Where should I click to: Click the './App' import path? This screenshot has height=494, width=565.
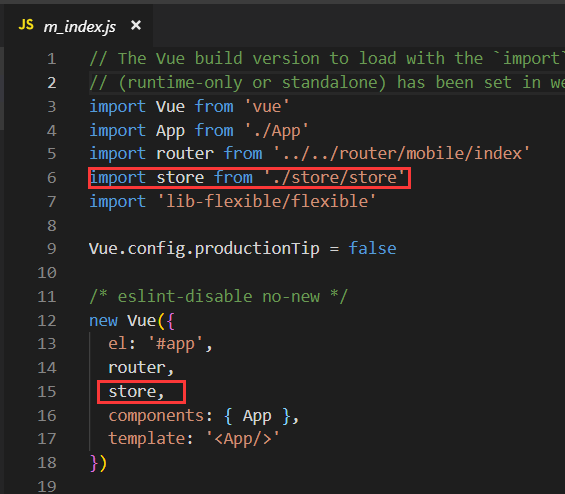pyautogui.click(x=277, y=131)
